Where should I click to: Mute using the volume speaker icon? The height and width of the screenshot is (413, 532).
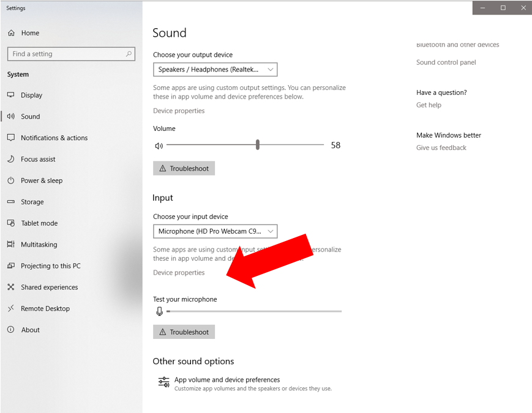pyautogui.click(x=159, y=146)
